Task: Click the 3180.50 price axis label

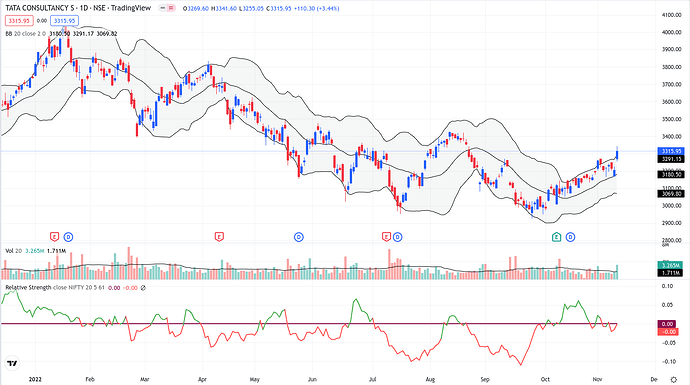Action: click(x=671, y=175)
